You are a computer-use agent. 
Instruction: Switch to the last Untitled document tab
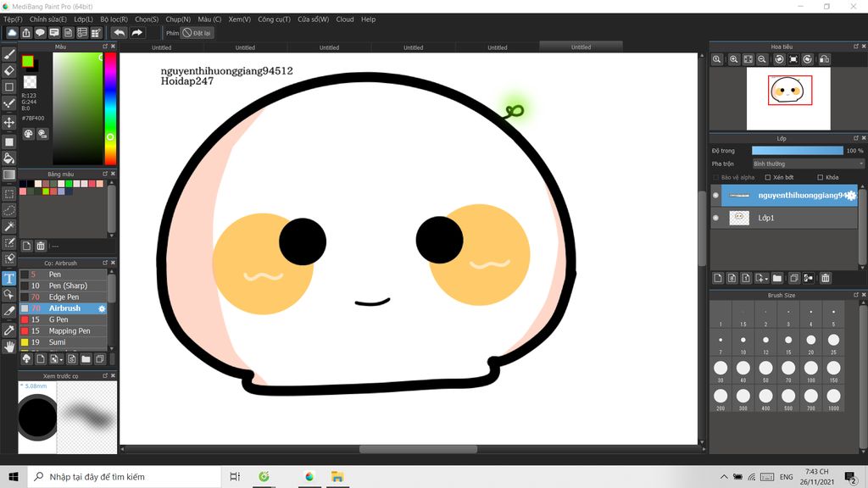(581, 47)
